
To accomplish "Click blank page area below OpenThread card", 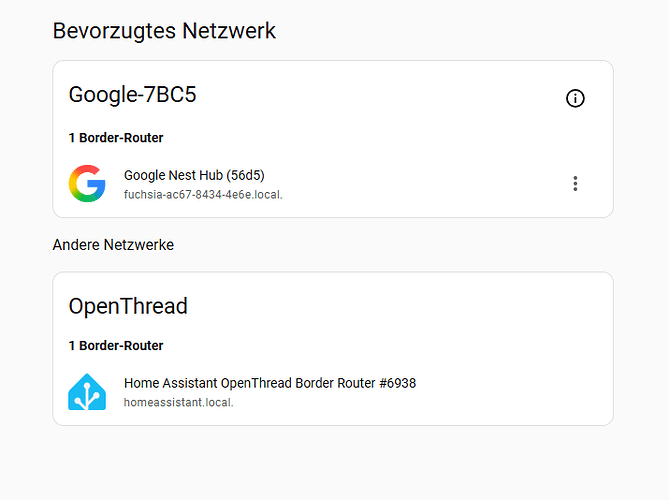I will click(333, 463).
